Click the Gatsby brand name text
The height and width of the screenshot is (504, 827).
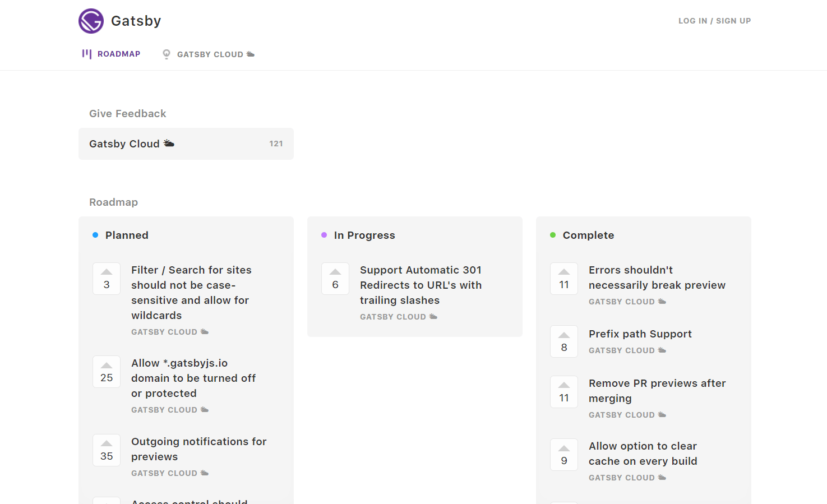(x=136, y=21)
